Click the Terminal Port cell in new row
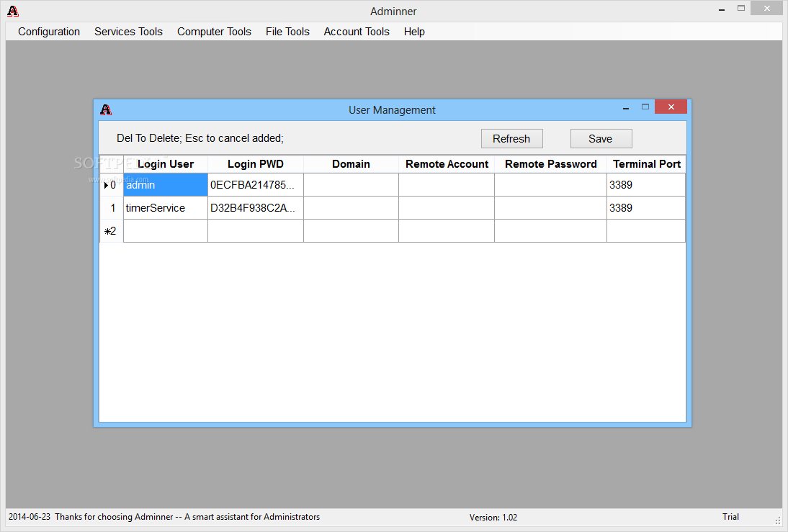Screen dimensions: 788x532 (646, 231)
